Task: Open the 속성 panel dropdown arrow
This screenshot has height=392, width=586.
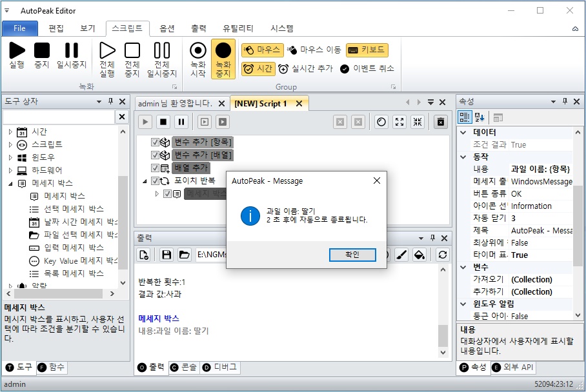Action: [x=554, y=102]
